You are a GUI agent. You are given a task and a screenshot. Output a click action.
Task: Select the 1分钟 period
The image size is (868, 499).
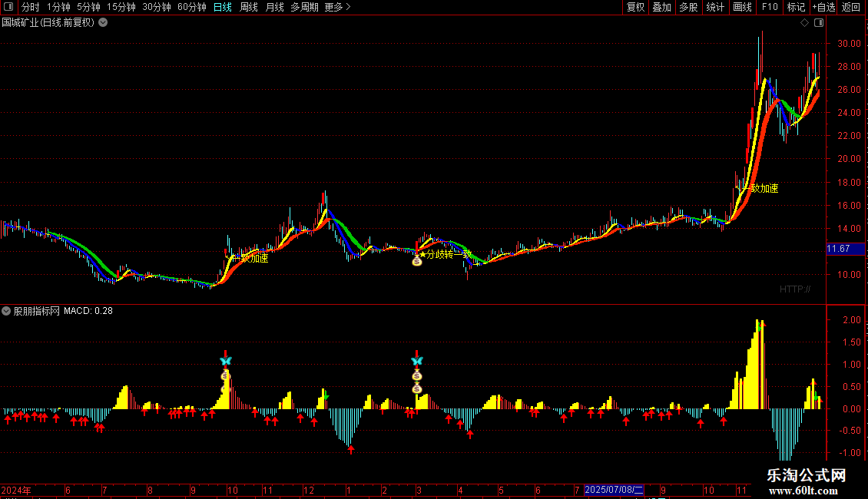click(x=58, y=7)
